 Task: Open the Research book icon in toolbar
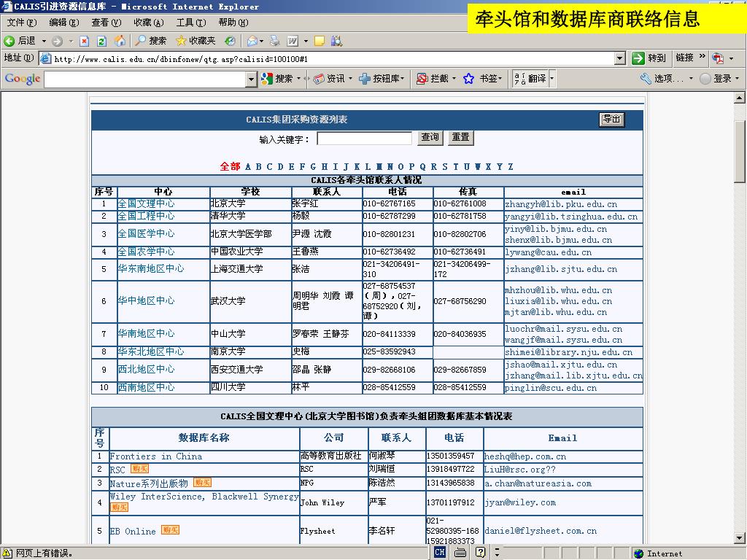pyautogui.click(x=336, y=41)
